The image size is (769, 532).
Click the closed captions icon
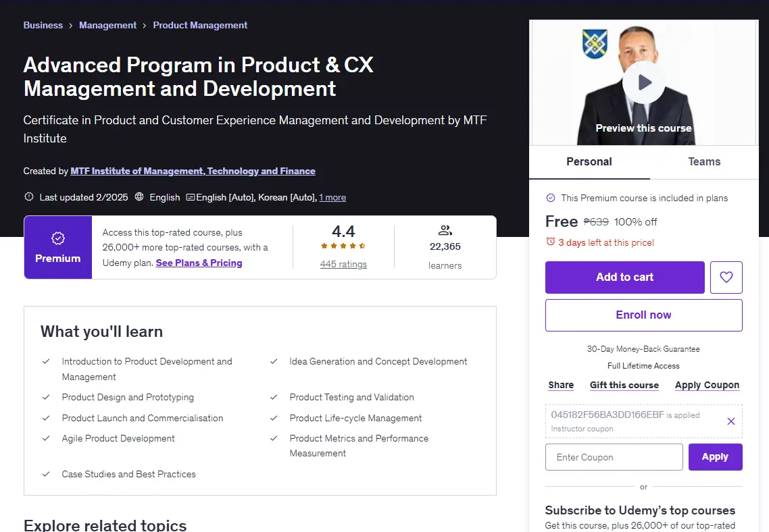(x=191, y=197)
